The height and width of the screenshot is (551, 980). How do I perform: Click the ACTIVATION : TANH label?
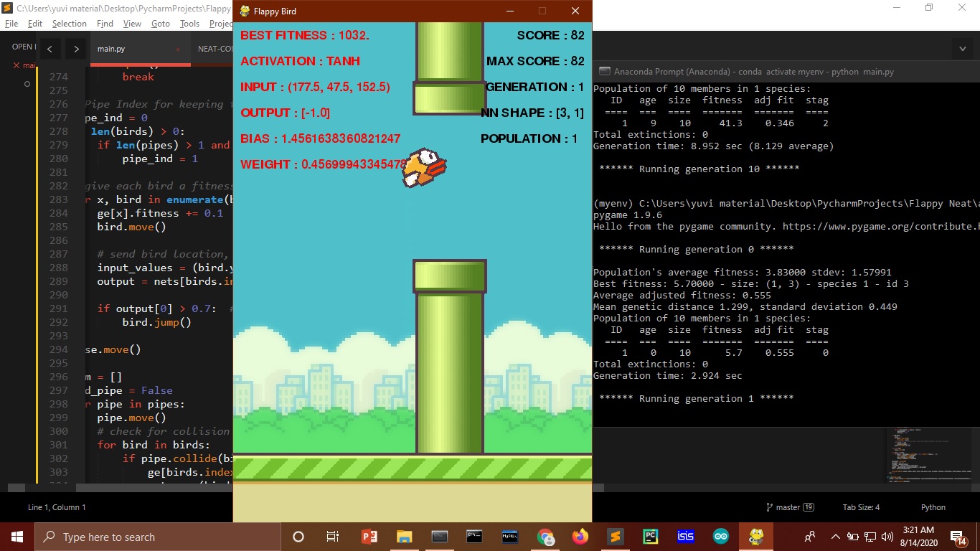tap(300, 61)
